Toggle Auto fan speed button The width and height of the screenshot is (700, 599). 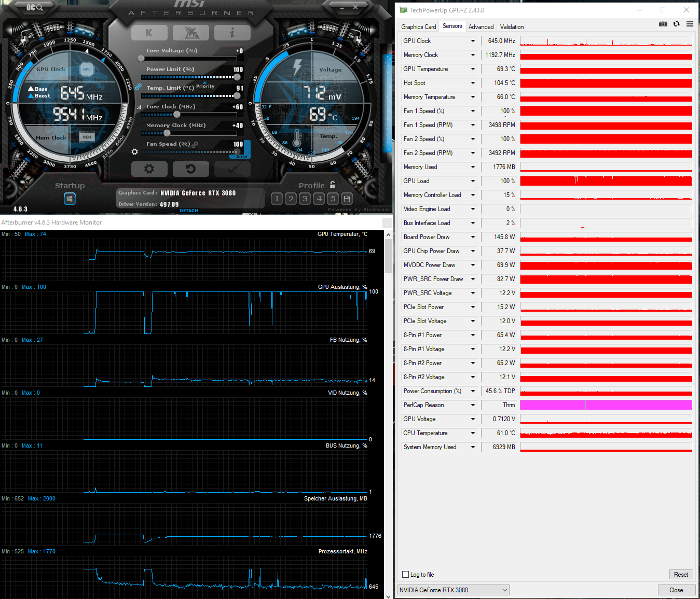coord(242,156)
